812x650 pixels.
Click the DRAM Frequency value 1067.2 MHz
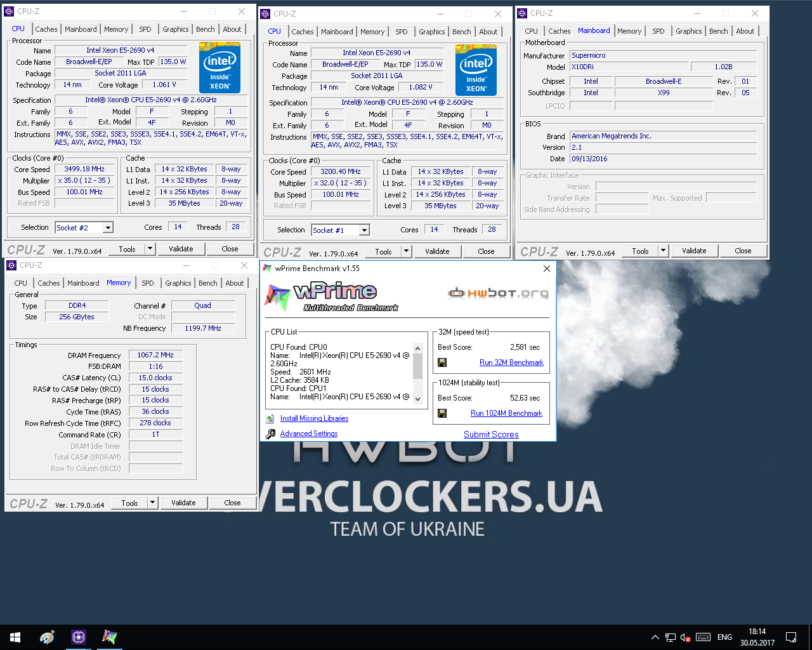point(155,355)
